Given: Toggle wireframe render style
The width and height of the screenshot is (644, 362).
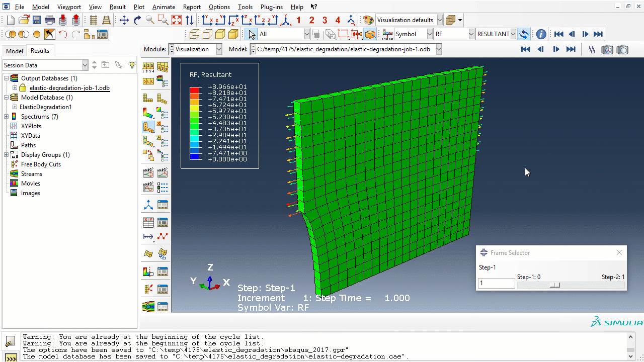Looking at the screenshot, I should point(195,34).
